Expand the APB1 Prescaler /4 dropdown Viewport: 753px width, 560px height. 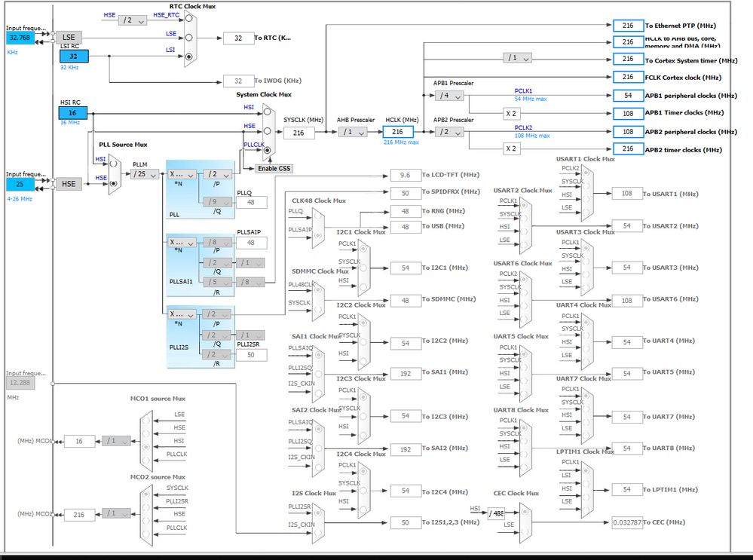449,96
